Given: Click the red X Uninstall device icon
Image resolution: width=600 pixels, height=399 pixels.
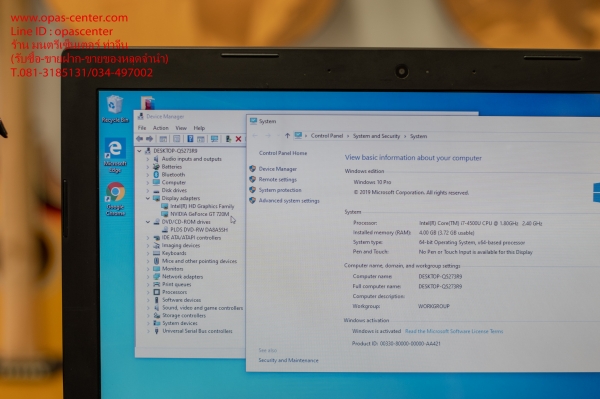Looking at the screenshot, I should point(238,139).
